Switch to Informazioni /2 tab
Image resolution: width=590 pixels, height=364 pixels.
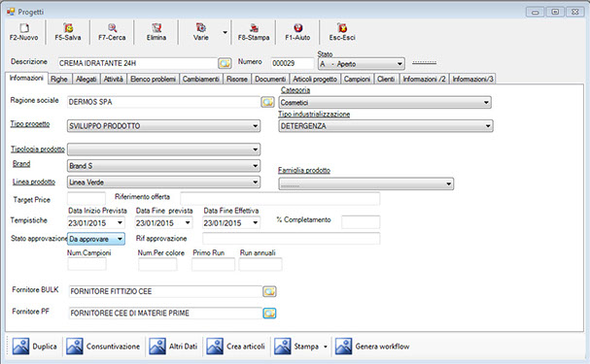pos(424,79)
